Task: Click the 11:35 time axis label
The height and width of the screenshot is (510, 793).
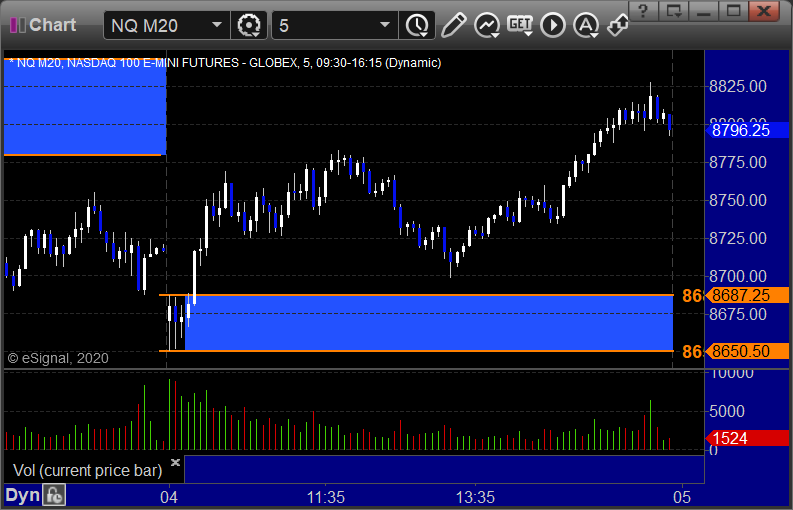Action: click(x=326, y=497)
